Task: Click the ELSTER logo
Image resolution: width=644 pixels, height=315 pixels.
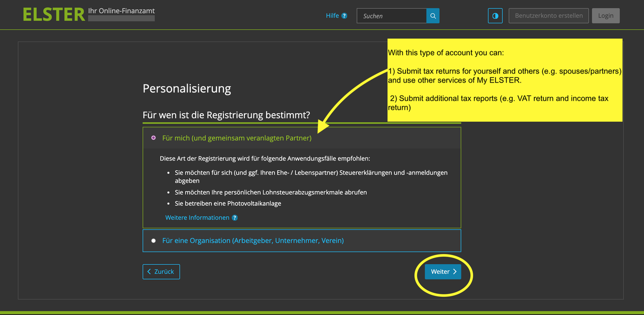Action: click(x=54, y=15)
